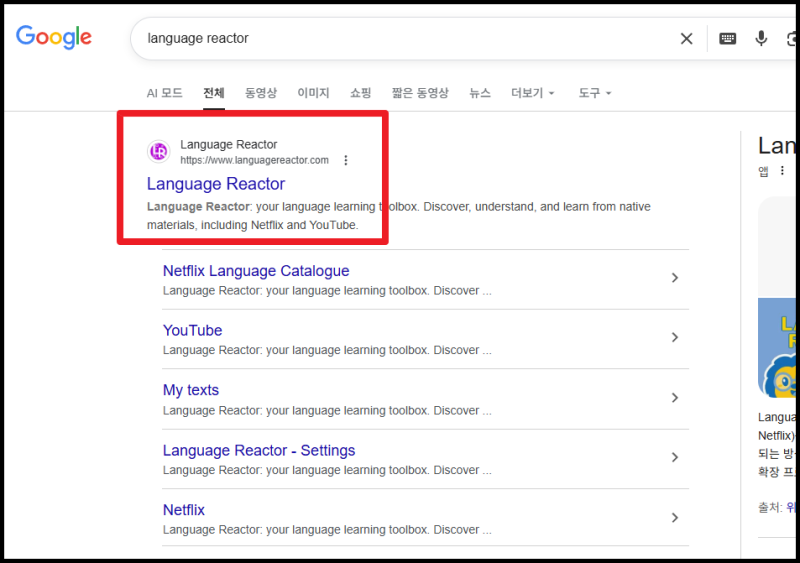Click the Language Reactor site name above the URL
Screen dimensions: 800x563
click(x=229, y=144)
